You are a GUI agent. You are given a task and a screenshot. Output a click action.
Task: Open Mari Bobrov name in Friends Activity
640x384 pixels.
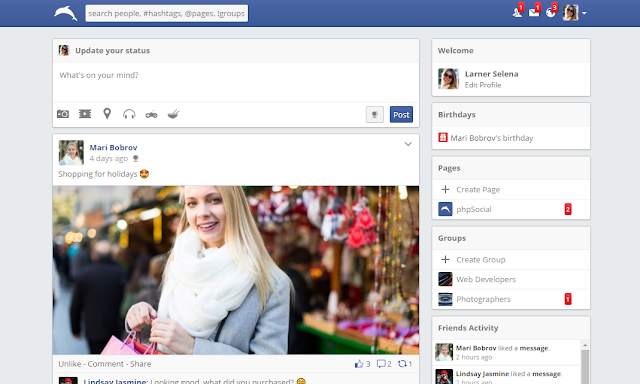(x=476, y=348)
